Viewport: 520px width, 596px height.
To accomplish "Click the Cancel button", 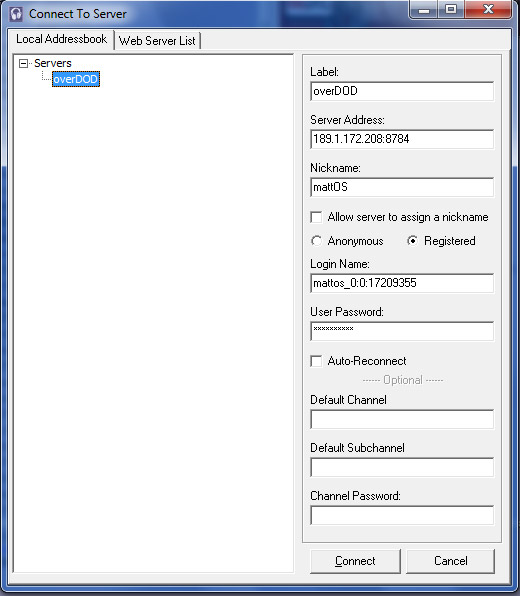I will point(451,561).
